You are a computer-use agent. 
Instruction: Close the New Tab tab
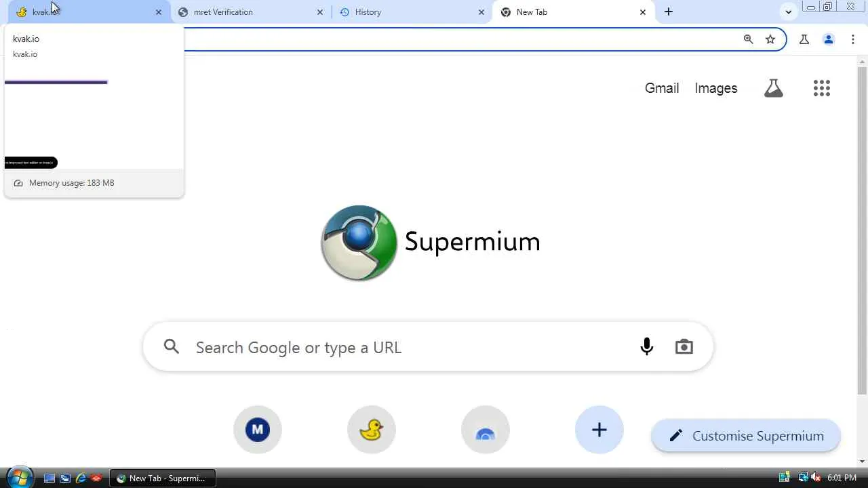(643, 12)
